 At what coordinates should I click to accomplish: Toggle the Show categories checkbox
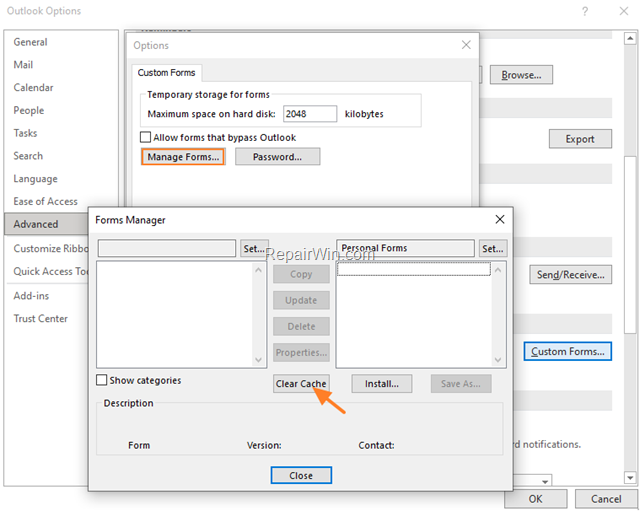click(102, 380)
